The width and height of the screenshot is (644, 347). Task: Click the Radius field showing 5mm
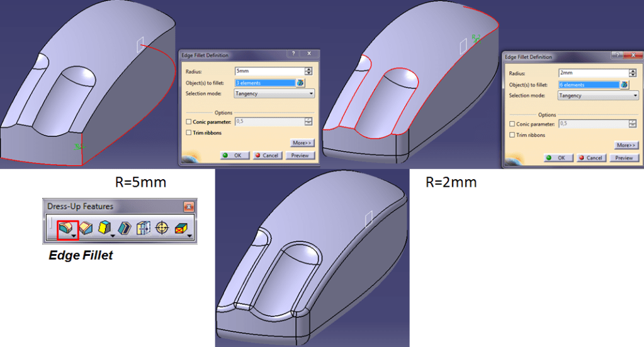point(269,71)
